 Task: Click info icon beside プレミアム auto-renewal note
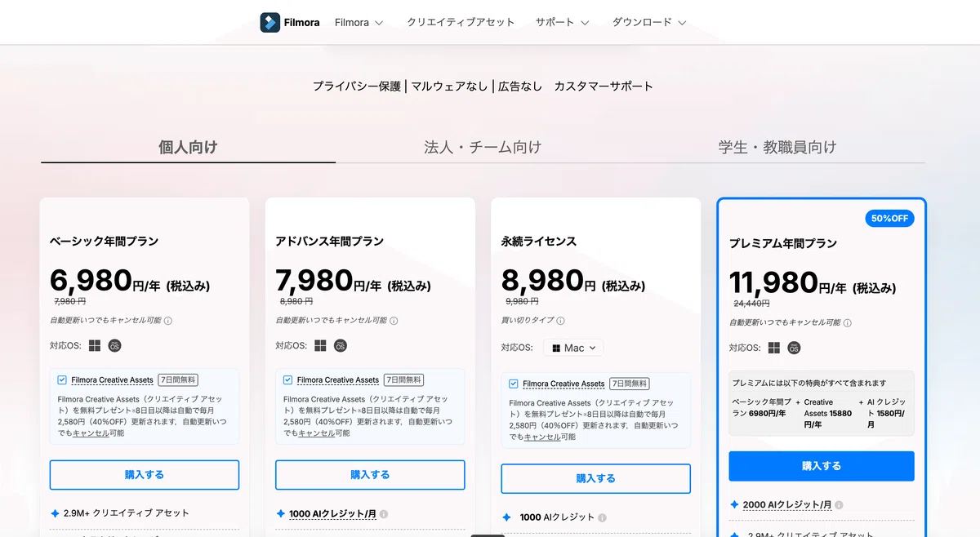pyautogui.click(x=847, y=323)
